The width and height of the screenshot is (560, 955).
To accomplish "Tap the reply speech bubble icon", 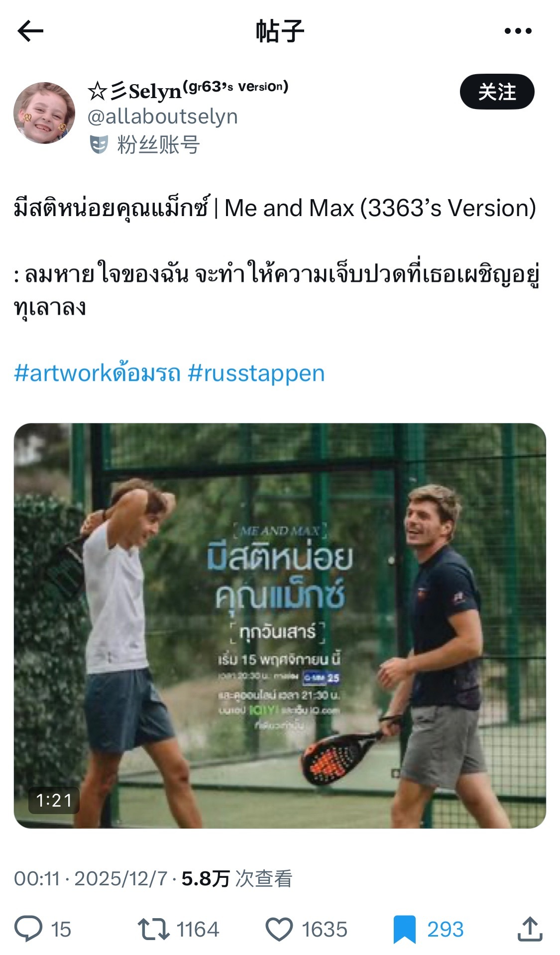I will coord(28,929).
